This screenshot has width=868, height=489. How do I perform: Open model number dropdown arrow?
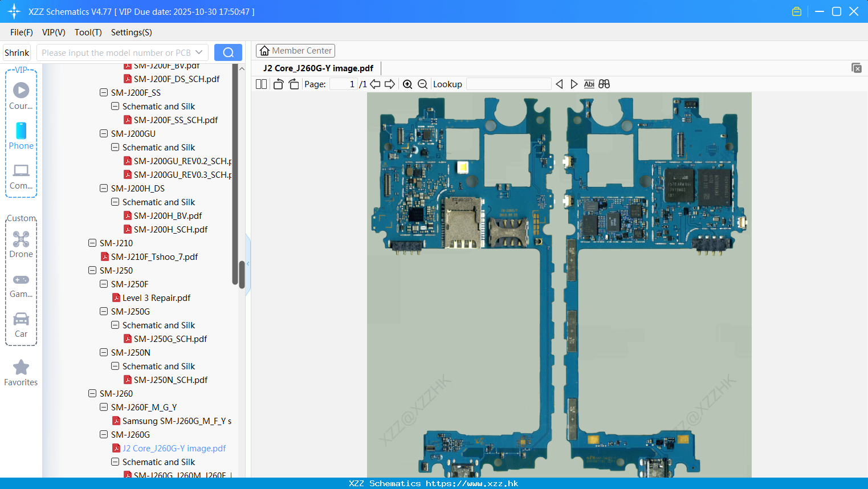(199, 52)
